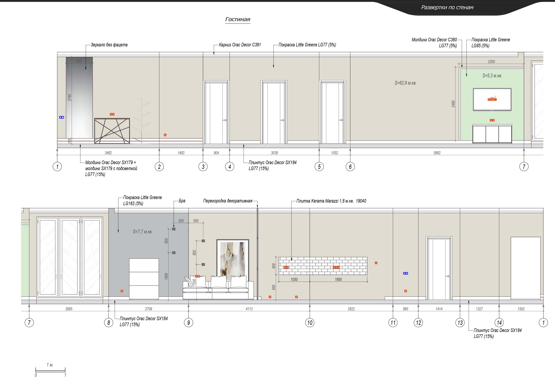Click the '1502' dimension value
This screenshot has height=392, width=555.
point(521,309)
